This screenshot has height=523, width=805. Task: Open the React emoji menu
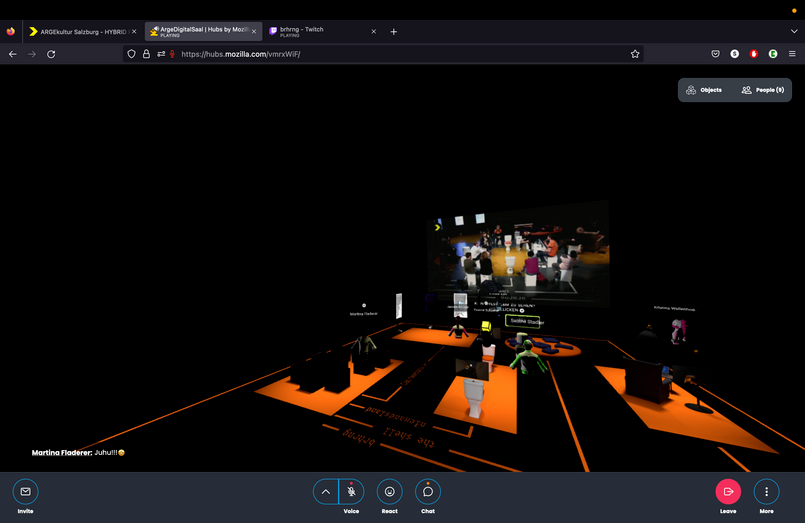pyautogui.click(x=389, y=491)
